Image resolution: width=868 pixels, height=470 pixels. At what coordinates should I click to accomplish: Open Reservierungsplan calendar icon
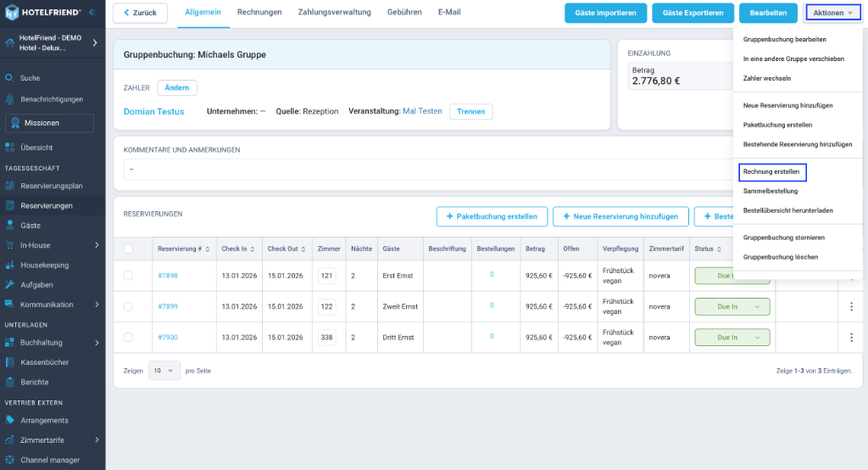9,186
